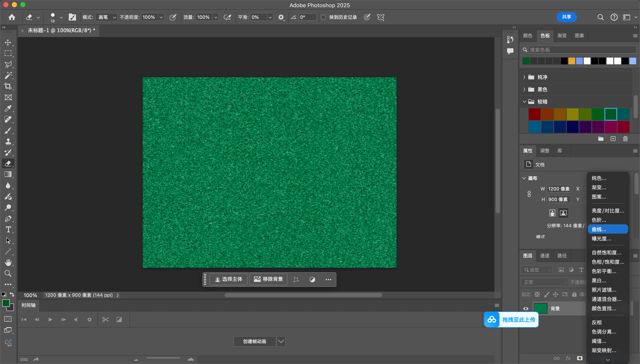Open the smoothing 0% dropdown arrow
Screen dimensions: 640x364
(270, 17)
